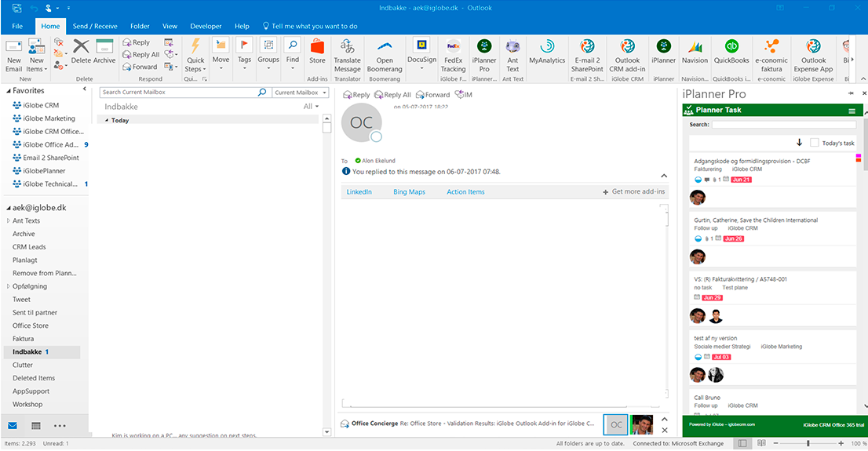Open the Groups icon
This screenshot has width=868, height=451.
pos(268,45)
